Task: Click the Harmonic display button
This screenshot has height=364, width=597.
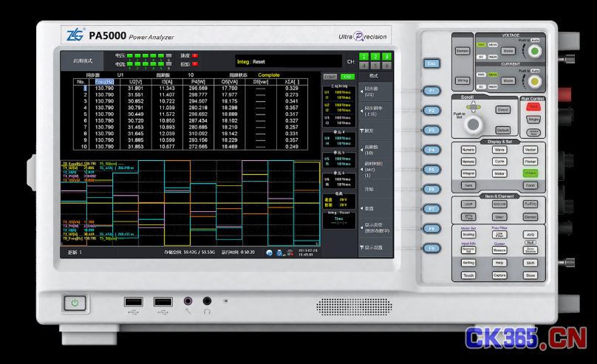Action: pyautogui.click(x=468, y=162)
